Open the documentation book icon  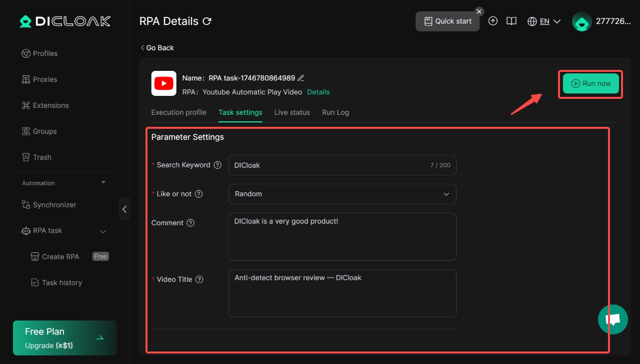point(511,21)
